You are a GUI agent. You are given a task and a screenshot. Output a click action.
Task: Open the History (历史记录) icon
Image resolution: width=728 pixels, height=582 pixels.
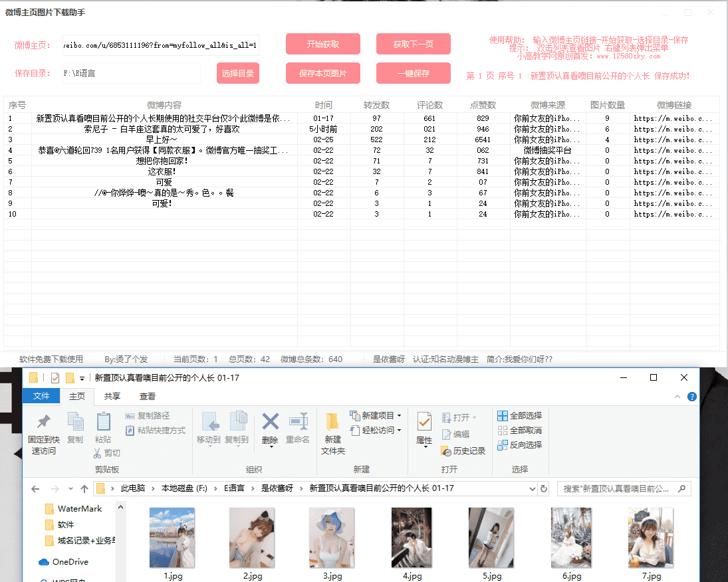point(447,451)
